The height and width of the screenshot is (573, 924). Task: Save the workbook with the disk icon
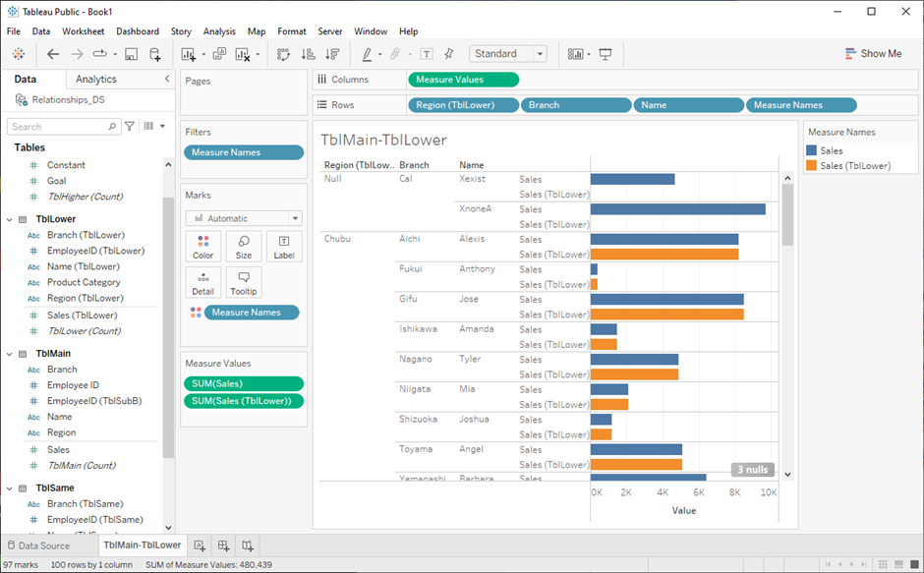tap(132, 54)
